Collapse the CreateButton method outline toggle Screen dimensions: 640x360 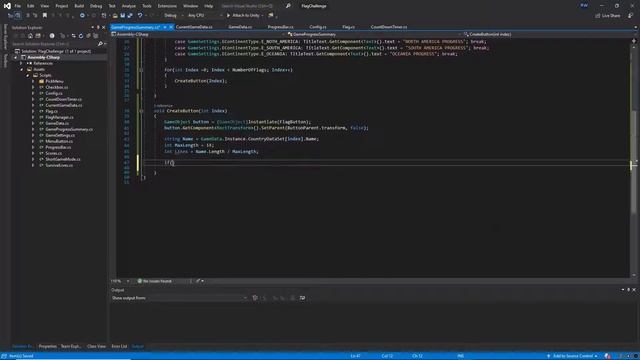point(141,111)
